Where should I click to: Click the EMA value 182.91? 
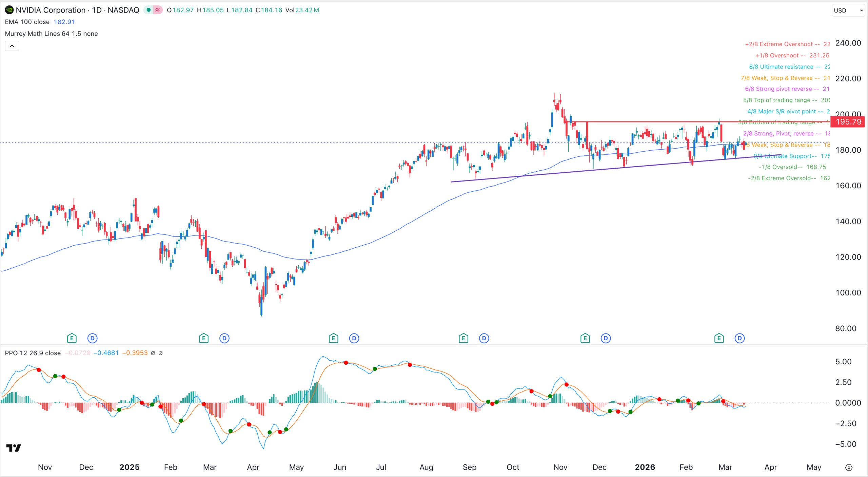64,22
